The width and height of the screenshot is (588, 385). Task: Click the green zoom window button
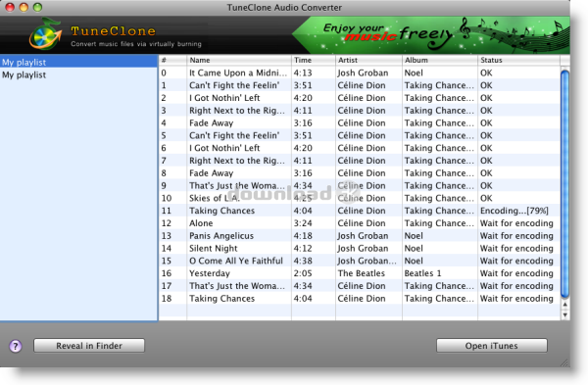click(x=37, y=7)
